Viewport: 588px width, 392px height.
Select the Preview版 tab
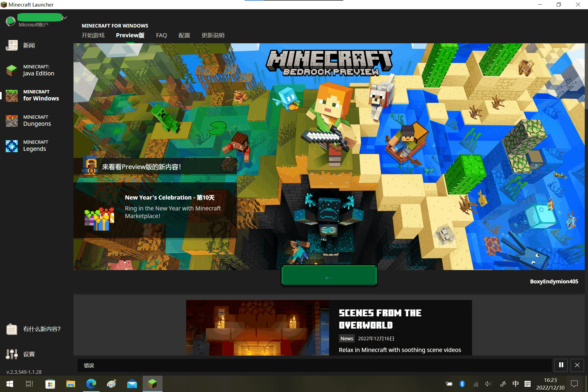click(130, 35)
